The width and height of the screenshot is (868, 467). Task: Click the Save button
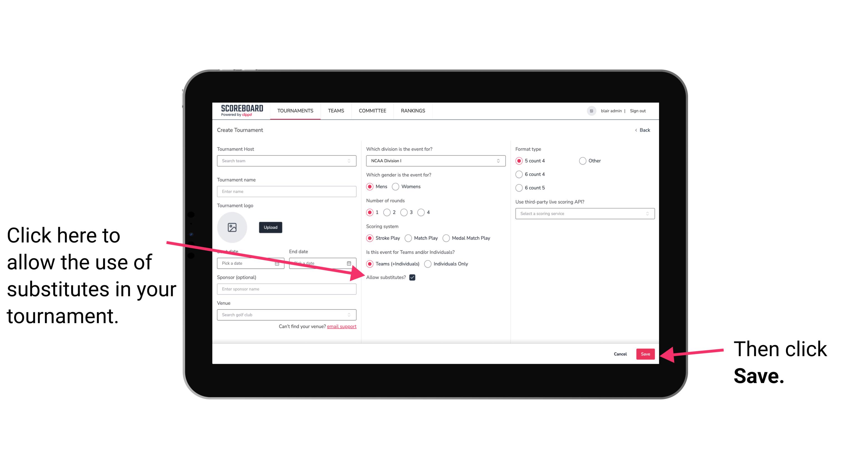point(646,353)
